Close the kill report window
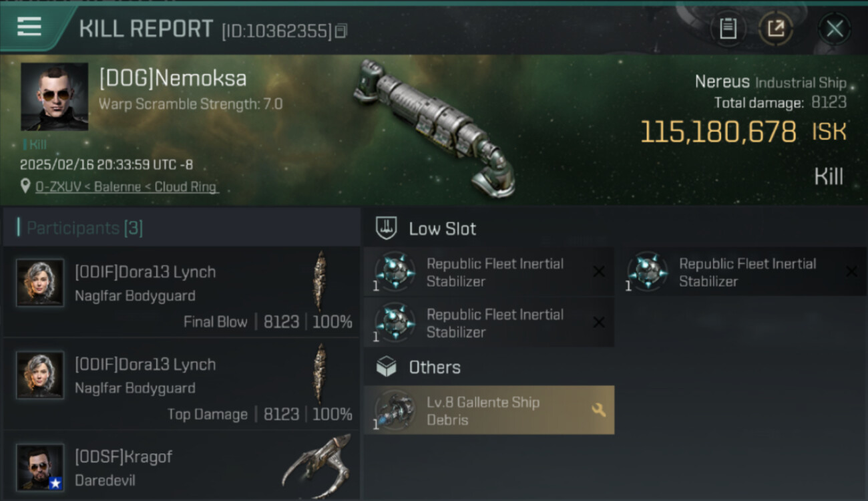Screen dimensions: 868x501 [834, 29]
